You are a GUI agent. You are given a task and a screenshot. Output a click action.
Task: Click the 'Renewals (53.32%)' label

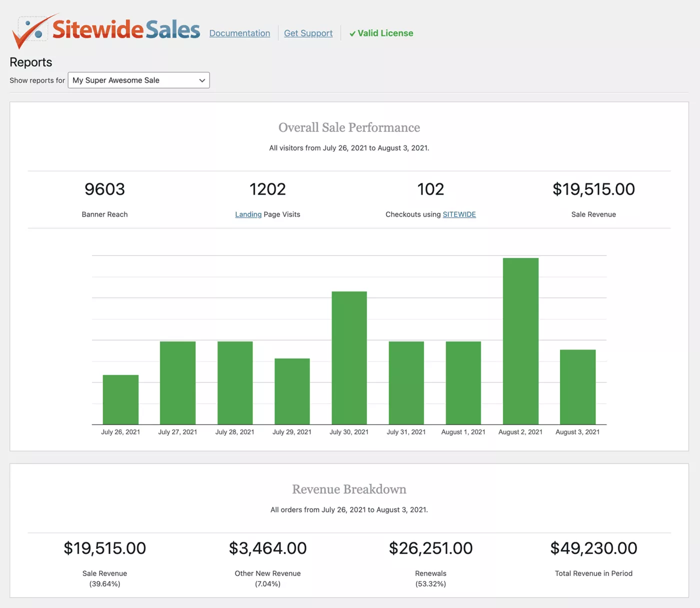tap(430, 578)
